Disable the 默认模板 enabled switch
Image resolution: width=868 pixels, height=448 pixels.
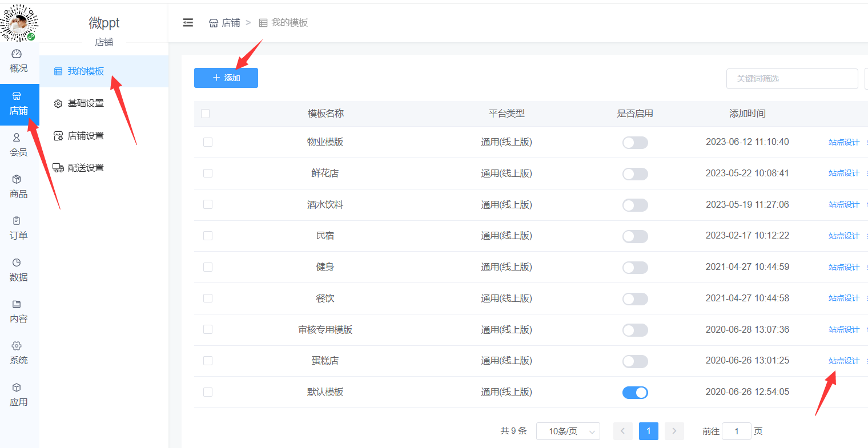coord(635,393)
